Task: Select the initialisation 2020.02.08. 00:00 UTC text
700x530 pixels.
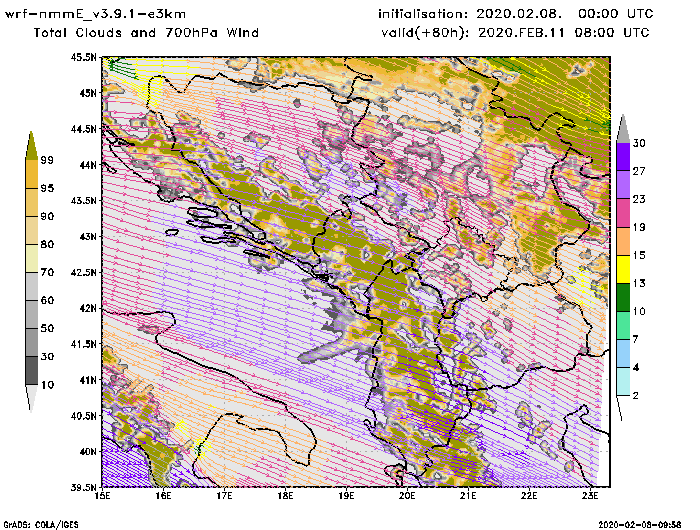Action: [516, 14]
